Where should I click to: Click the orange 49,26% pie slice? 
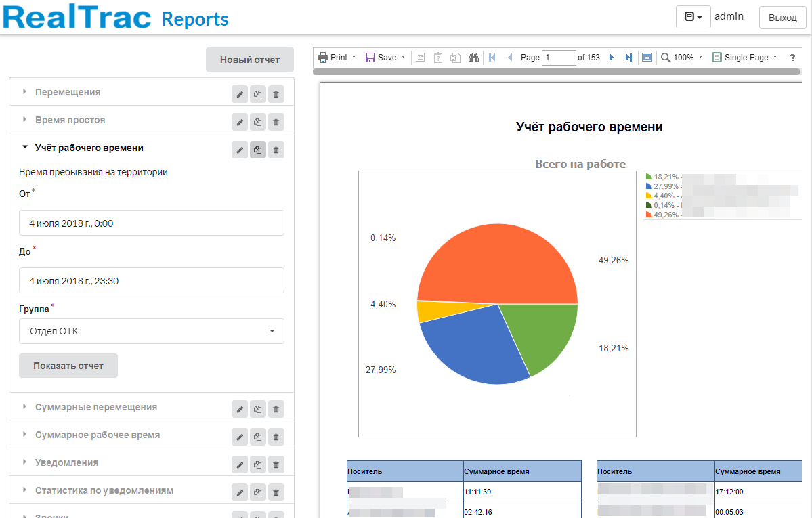tap(497, 264)
